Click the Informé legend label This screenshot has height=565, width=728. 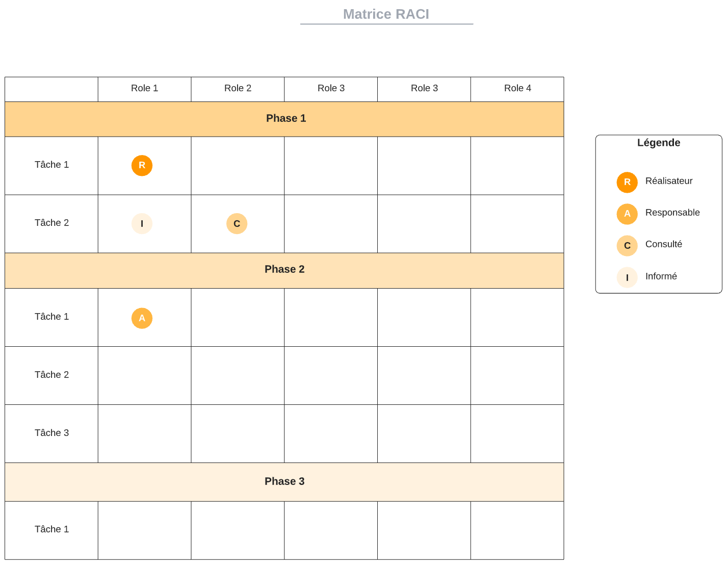pos(661,276)
